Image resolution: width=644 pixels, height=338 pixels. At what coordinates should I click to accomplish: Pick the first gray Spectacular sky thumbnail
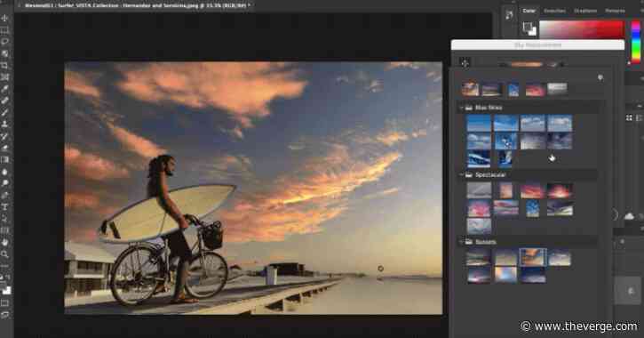point(479,190)
